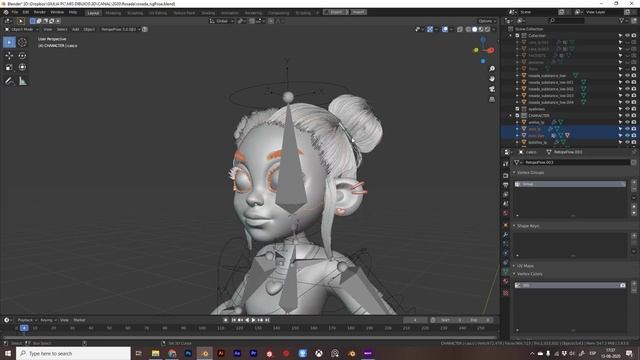This screenshot has width=640, height=360.
Task: Toggle X-Ray viewport mode
Action: pos(460,29)
